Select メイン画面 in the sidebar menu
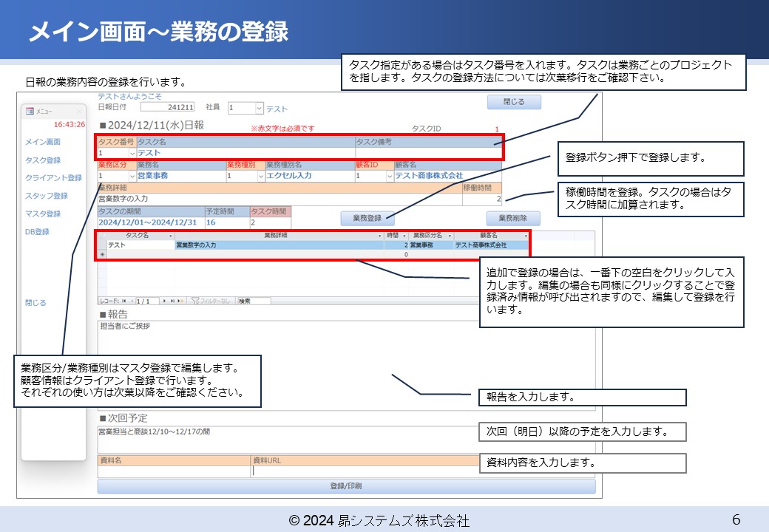The height and width of the screenshot is (532, 769). point(42,142)
